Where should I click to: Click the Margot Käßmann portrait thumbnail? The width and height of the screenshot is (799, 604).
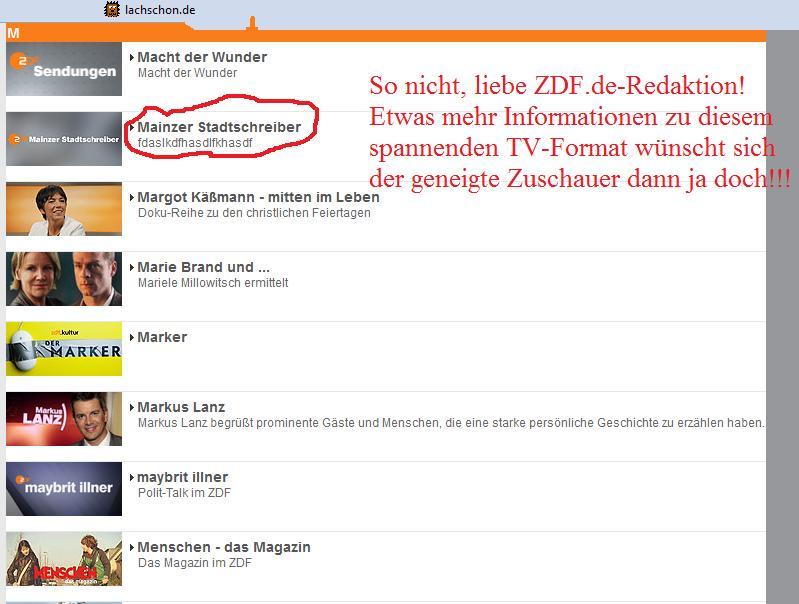[x=64, y=209]
